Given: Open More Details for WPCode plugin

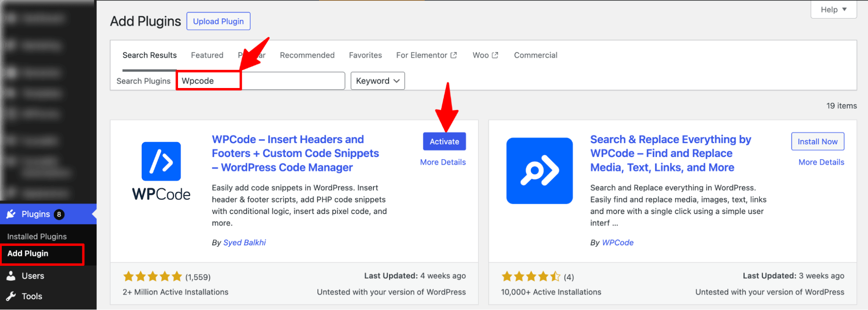Looking at the screenshot, I should pos(443,162).
